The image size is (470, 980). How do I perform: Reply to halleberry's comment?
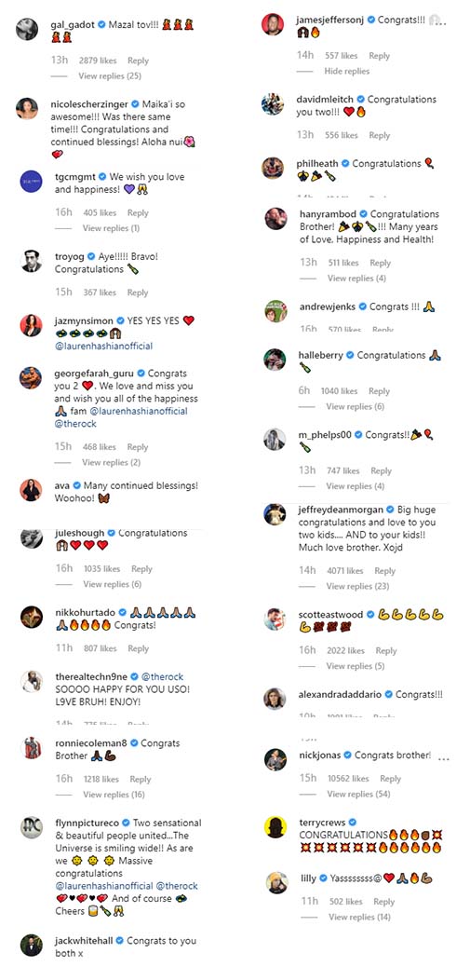coord(379,391)
